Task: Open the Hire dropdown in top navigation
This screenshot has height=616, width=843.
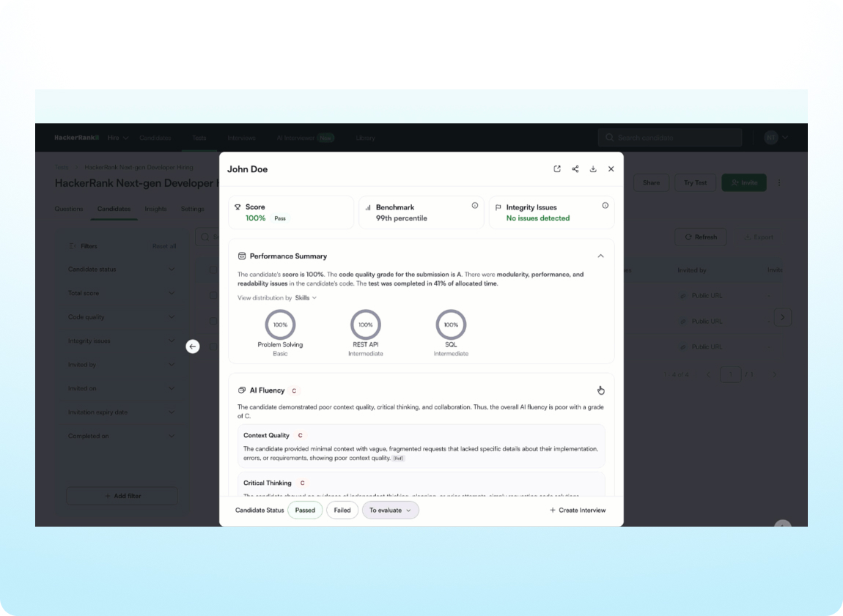Action: (x=118, y=138)
